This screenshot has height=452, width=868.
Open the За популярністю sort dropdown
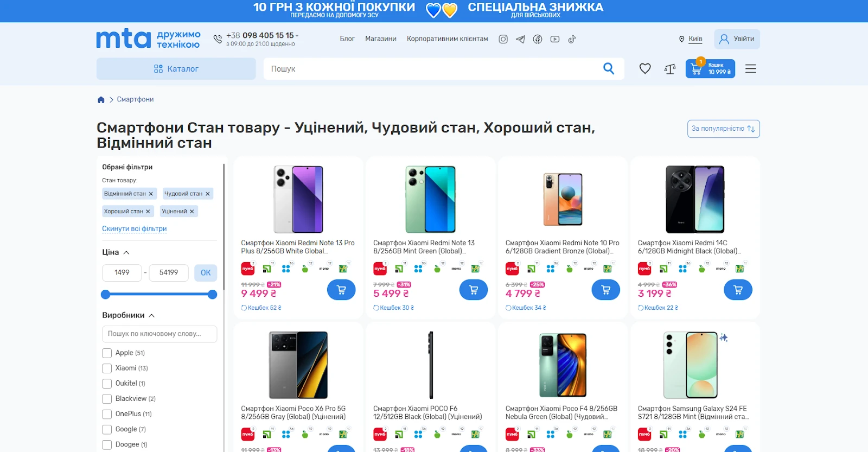point(723,129)
